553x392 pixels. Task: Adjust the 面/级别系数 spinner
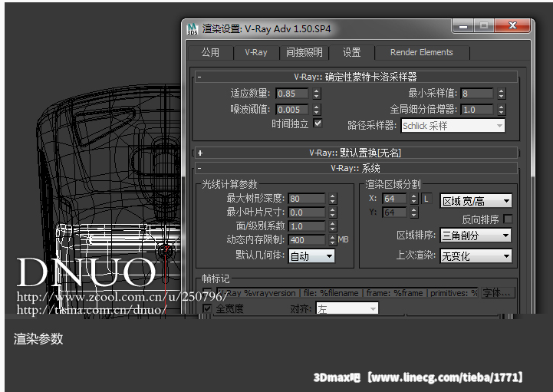point(333,226)
